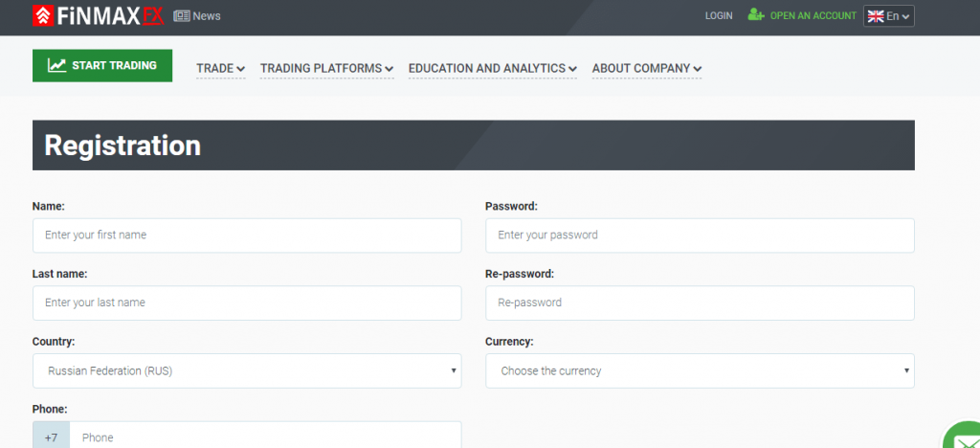Click the Password: field label
The width and height of the screenshot is (980, 448).
[x=511, y=206]
